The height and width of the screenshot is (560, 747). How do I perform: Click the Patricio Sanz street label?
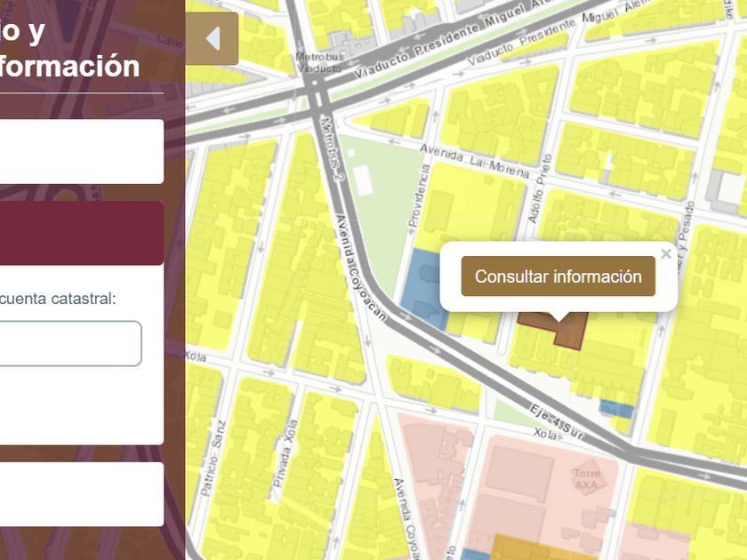click(x=212, y=459)
